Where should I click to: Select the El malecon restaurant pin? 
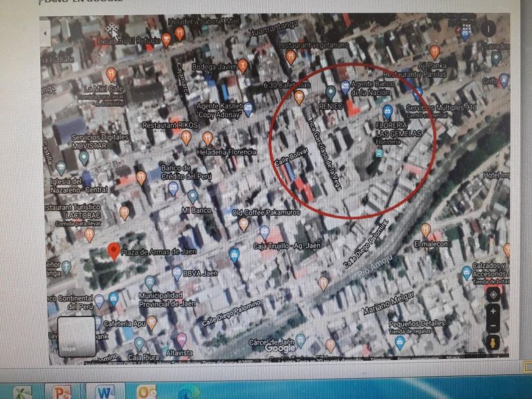coord(426,230)
